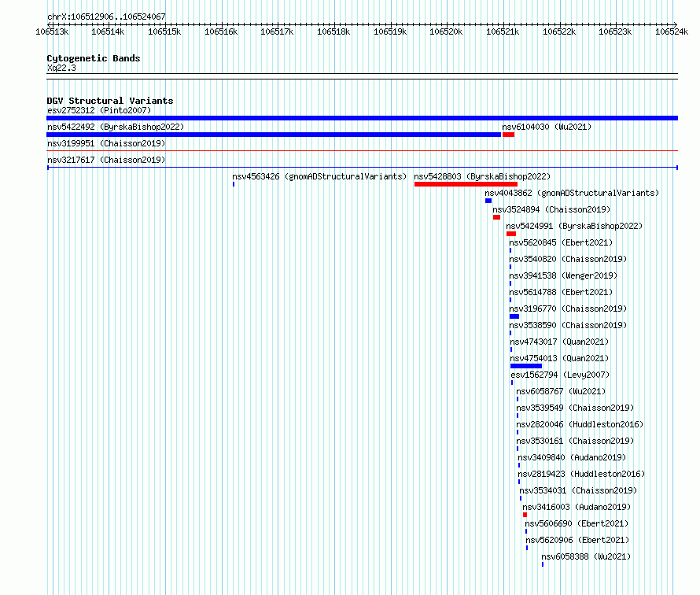Click the red nsv3524894 variant glyph
Image resolution: width=700 pixels, height=595 pixels.
(496, 217)
